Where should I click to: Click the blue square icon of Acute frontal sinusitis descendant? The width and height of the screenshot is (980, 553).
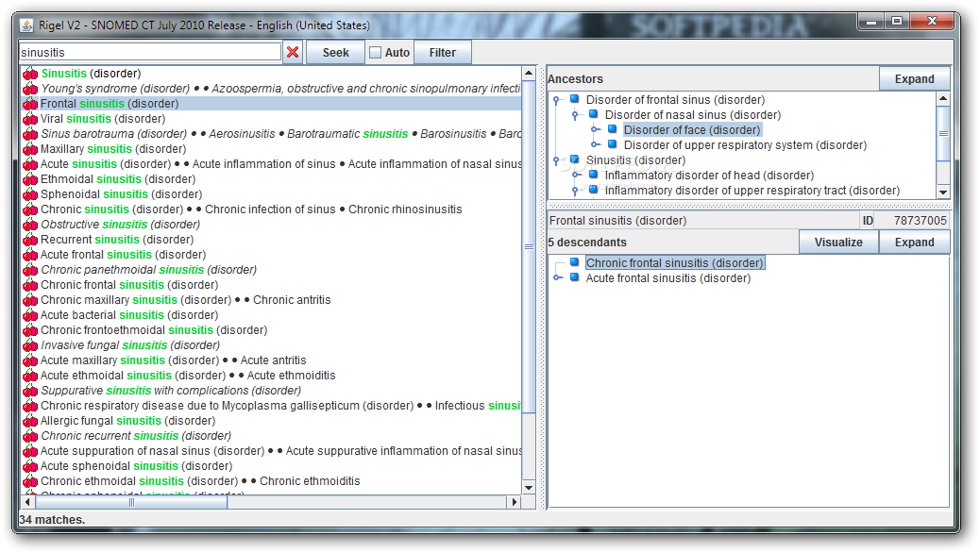574,277
